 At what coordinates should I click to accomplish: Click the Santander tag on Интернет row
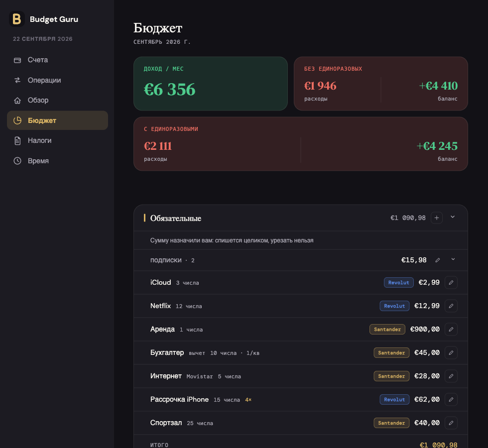[x=391, y=376]
